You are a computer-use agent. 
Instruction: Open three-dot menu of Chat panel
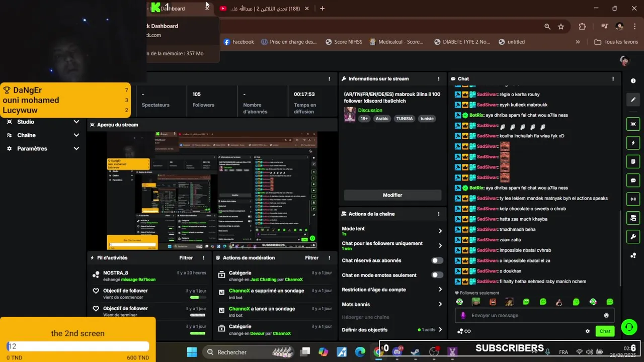click(613, 78)
